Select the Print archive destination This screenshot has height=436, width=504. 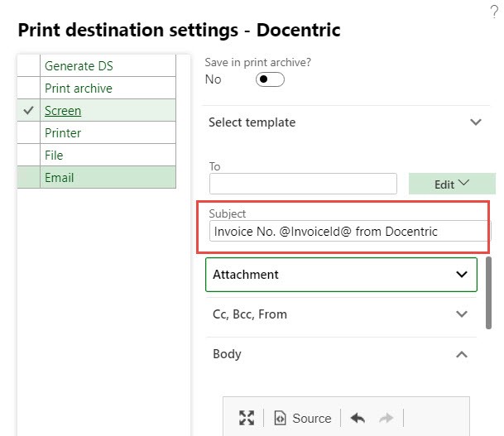pyautogui.click(x=79, y=89)
